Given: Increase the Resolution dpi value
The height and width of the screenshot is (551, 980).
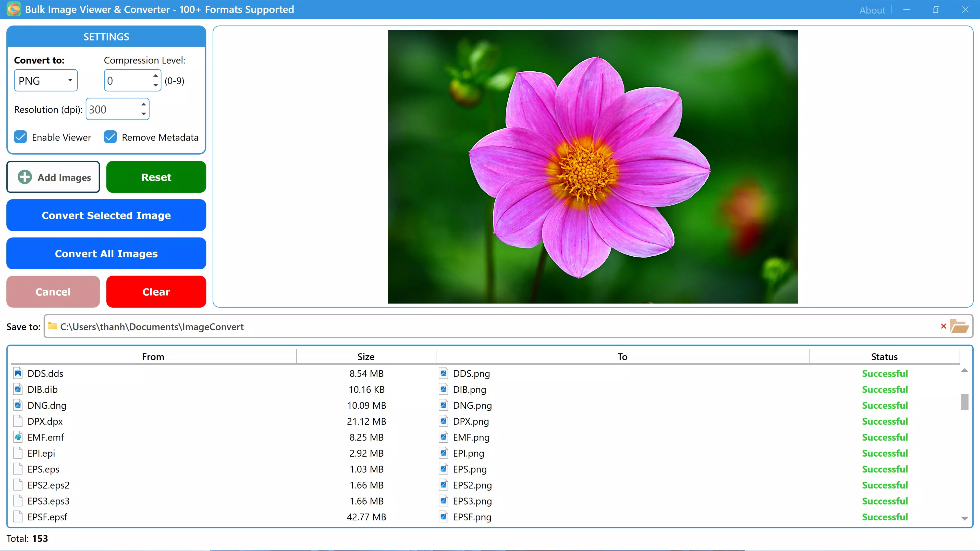Looking at the screenshot, I should tap(143, 104).
